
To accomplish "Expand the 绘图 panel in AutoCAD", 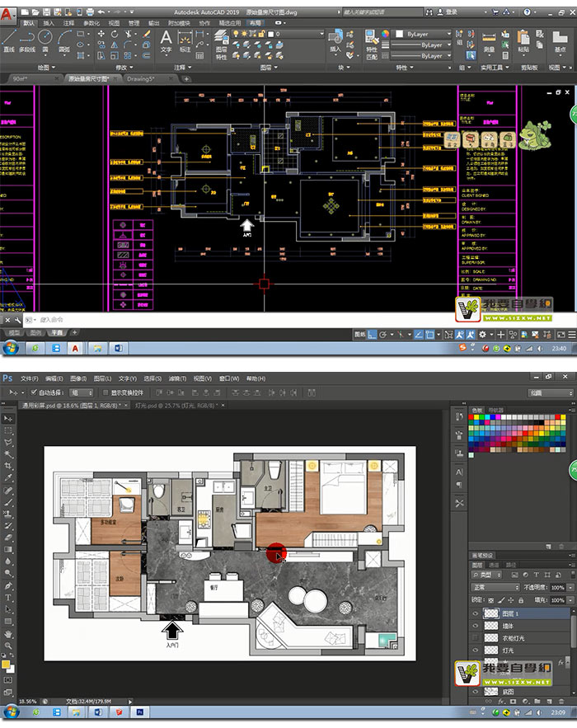I will coord(46,68).
